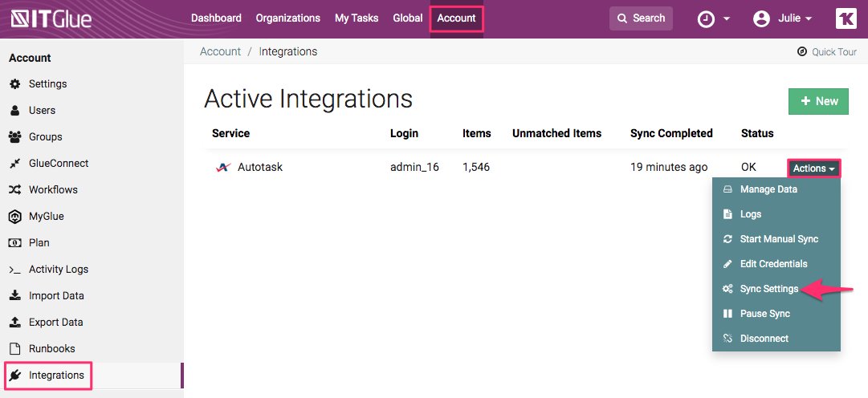Click the Workflows shuffle icon
868x398 pixels.
pos(15,190)
